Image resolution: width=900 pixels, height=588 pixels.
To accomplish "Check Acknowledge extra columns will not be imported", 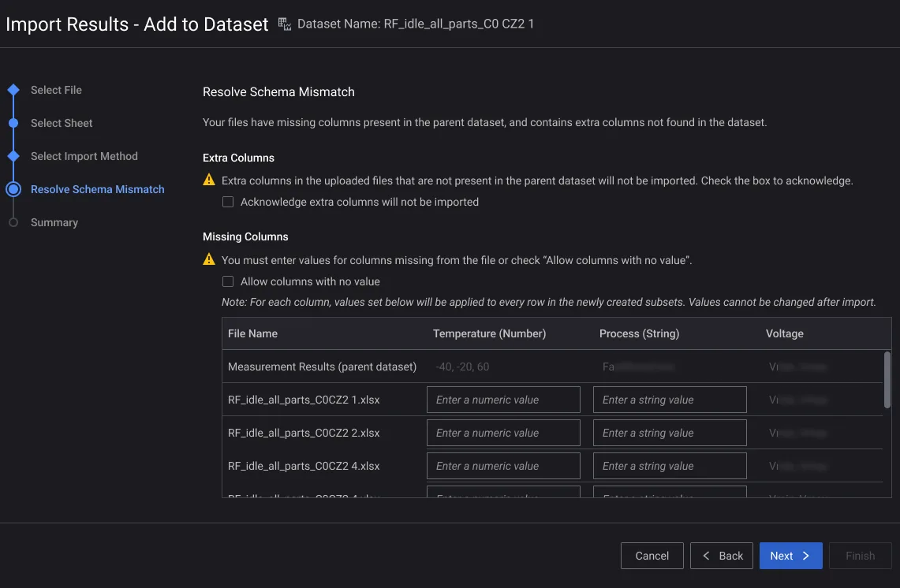I will 228,202.
